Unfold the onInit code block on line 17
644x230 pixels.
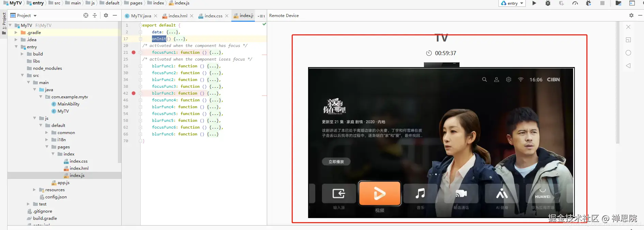tap(140, 39)
